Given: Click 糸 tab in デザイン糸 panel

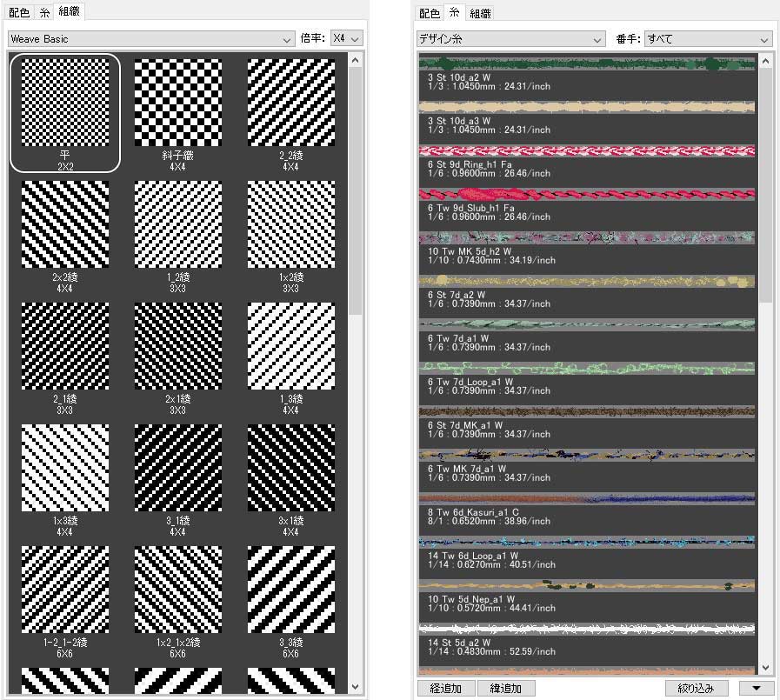Looking at the screenshot, I should pyautogui.click(x=454, y=12).
